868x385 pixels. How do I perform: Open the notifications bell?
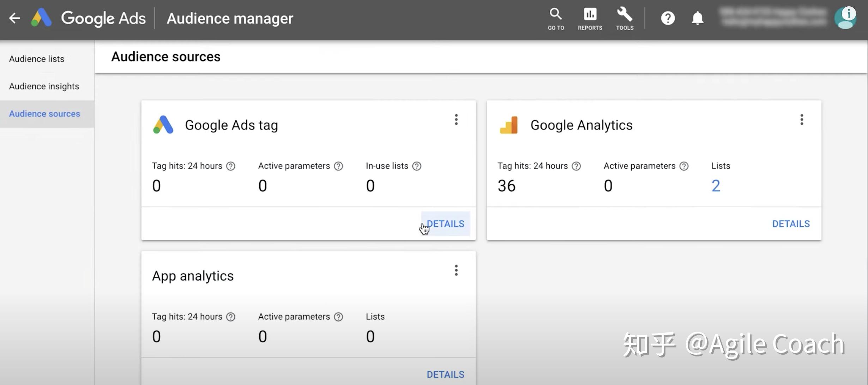pos(697,18)
